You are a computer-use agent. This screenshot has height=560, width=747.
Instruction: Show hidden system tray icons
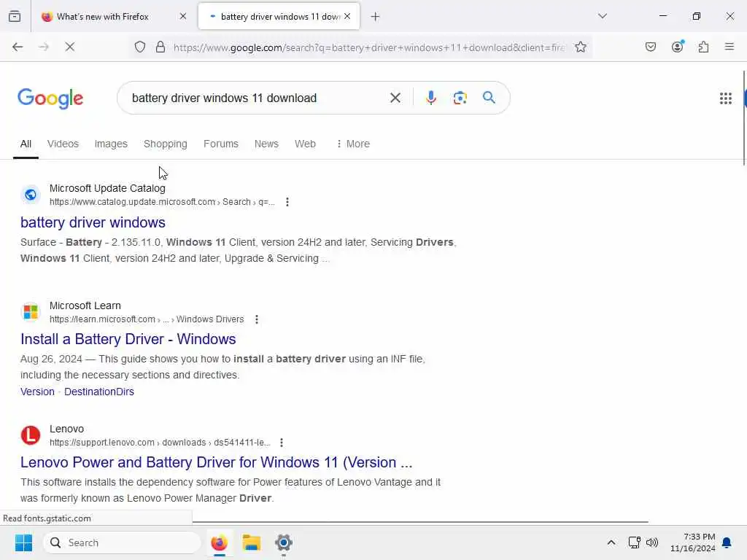coord(611,542)
